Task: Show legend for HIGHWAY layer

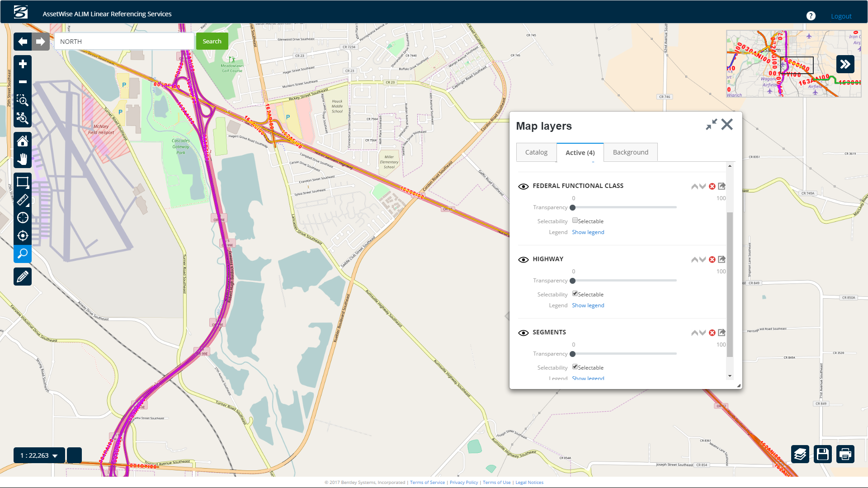Action: click(588, 305)
